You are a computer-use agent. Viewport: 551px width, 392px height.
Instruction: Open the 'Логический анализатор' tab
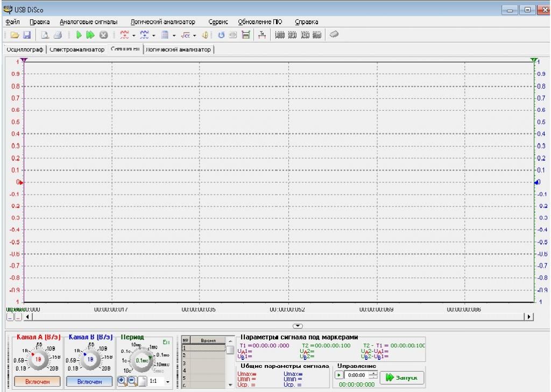(x=179, y=50)
